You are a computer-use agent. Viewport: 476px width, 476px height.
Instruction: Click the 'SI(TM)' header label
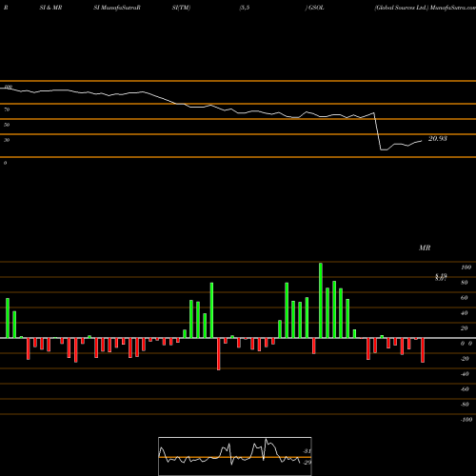pyautogui.click(x=181, y=8)
